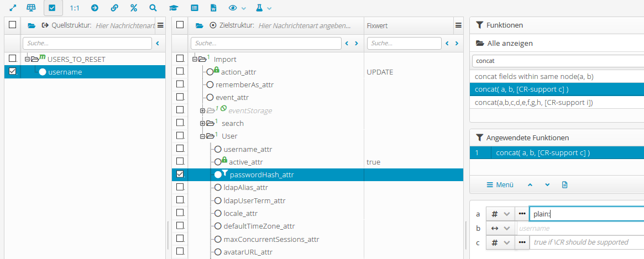
Task: Click Alle anzeigen in Funktionen panel
Action: tap(509, 43)
